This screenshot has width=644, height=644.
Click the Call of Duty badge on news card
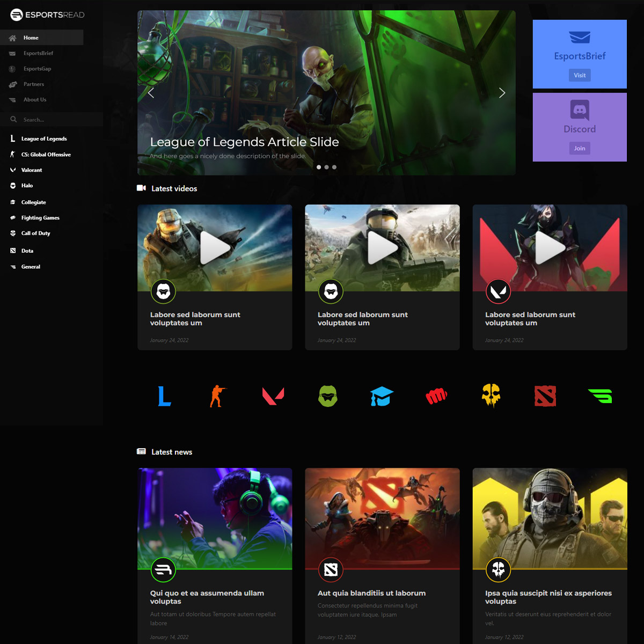(498, 569)
